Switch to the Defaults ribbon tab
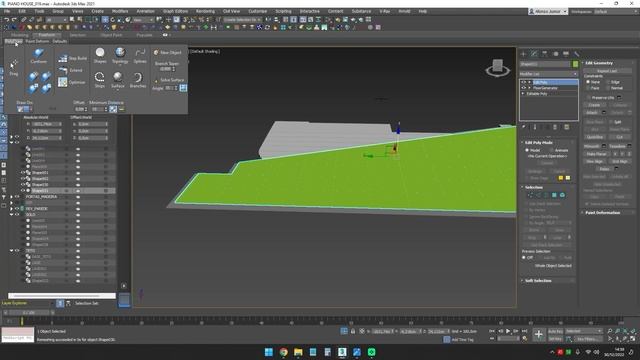The image size is (640, 360). 60,41
